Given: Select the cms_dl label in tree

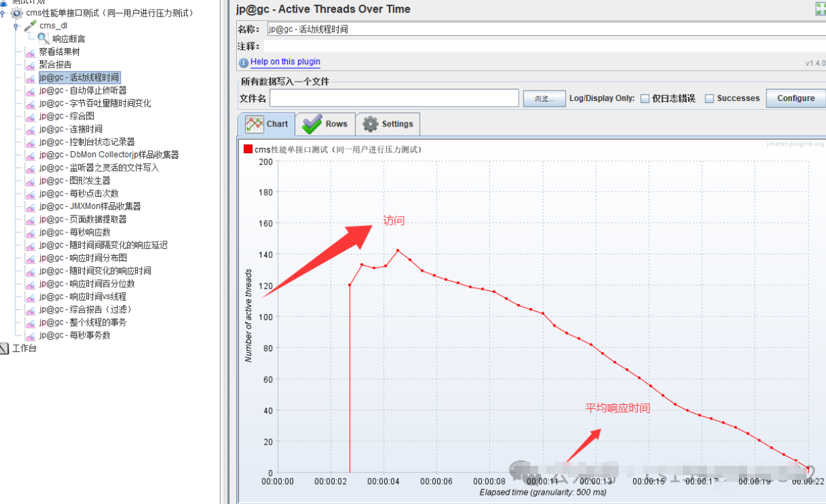Looking at the screenshot, I should [53, 25].
